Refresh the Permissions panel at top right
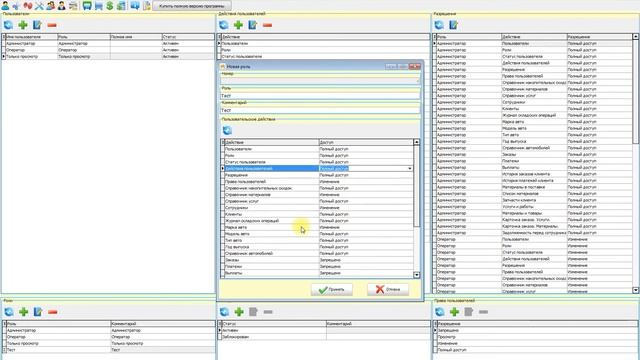The image size is (640, 360). tap(439, 25)
